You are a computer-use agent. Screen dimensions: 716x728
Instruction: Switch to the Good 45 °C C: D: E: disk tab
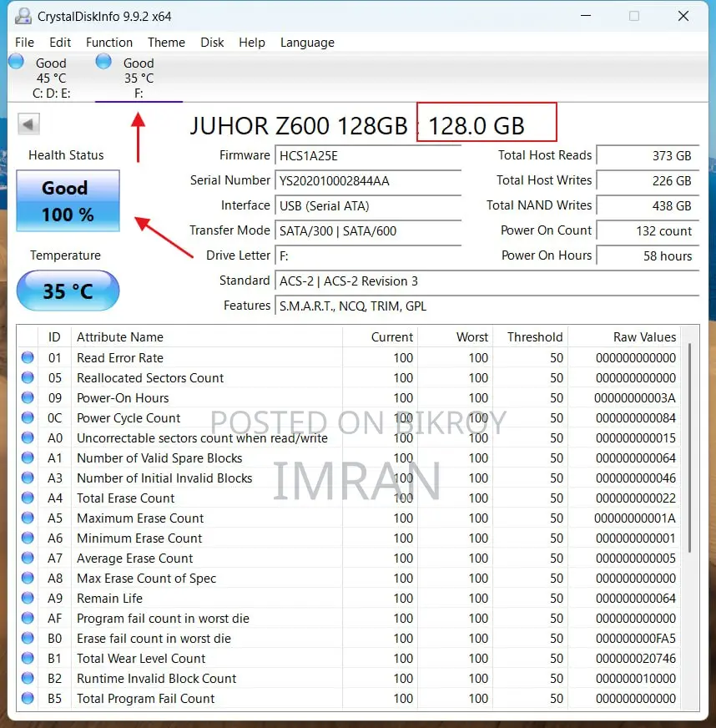click(x=50, y=78)
